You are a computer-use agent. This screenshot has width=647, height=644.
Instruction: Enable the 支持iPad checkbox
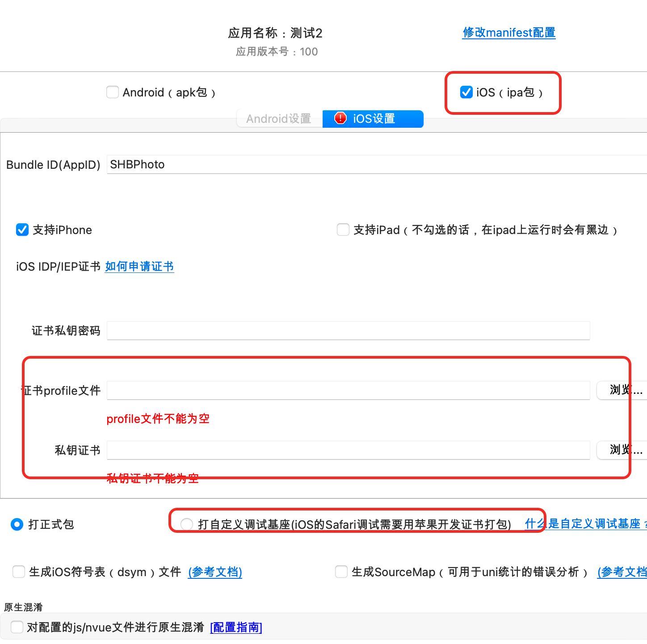coord(343,230)
